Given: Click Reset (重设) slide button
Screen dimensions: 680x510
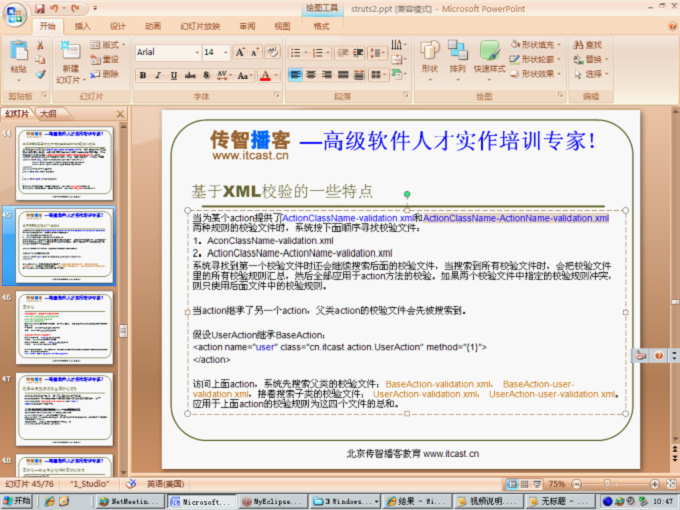Looking at the screenshot, I should pyautogui.click(x=105, y=59).
